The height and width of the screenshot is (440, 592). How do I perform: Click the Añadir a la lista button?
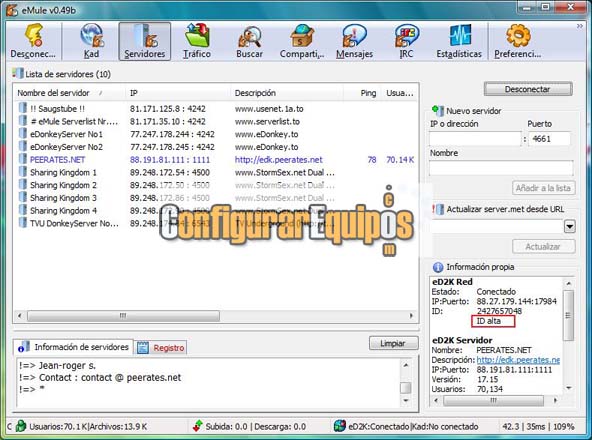pyautogui.click(x=543, y=188)
